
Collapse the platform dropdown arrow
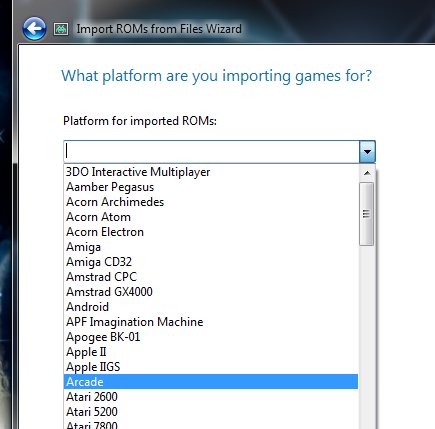coord(367,152)
